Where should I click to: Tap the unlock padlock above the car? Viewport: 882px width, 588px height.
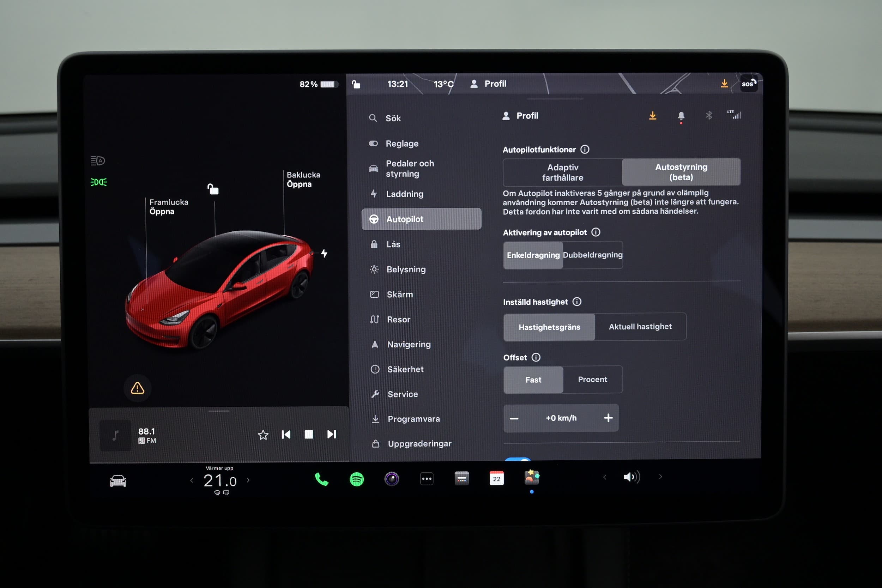tap(213, 189)
